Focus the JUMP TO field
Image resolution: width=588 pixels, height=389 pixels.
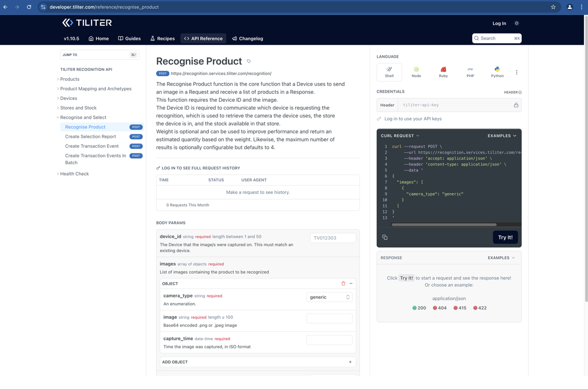coord(100,55)
